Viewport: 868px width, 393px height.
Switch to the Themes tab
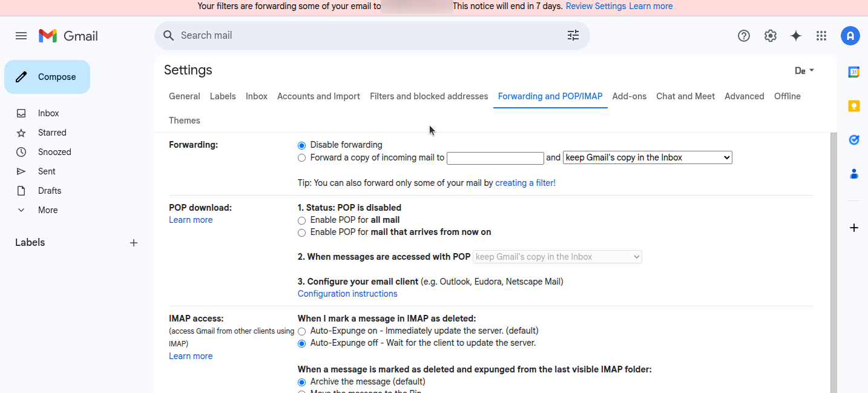[x=185, y=121]
